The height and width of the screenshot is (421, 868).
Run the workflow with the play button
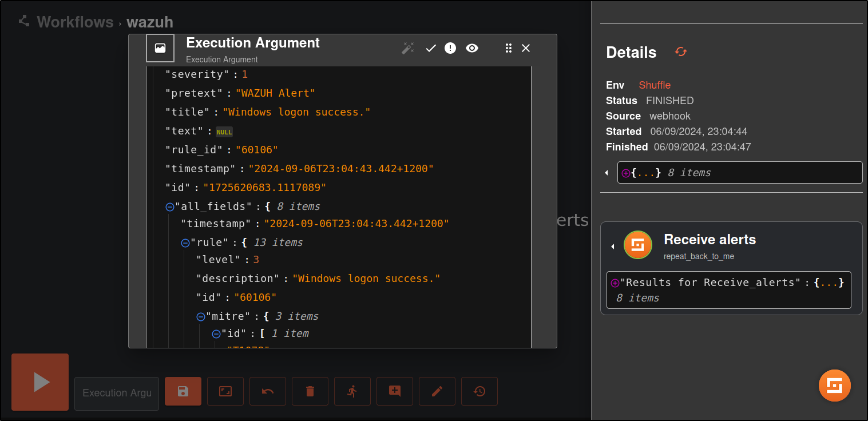[x=40, y=382]
